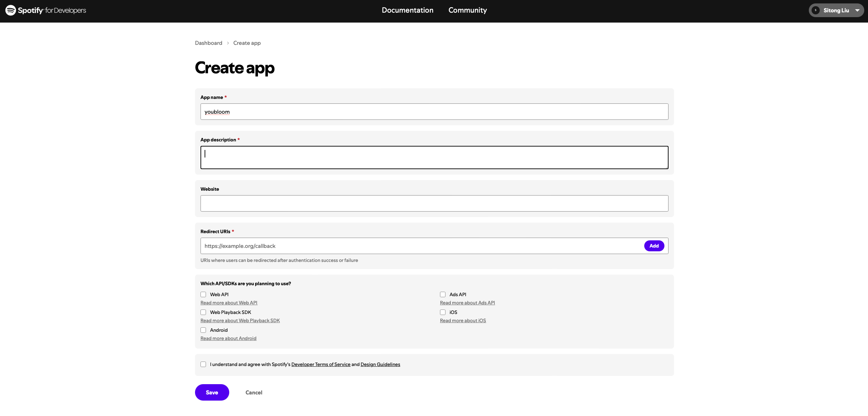Click the Spotify for Developers logo

tap(46, 10)
